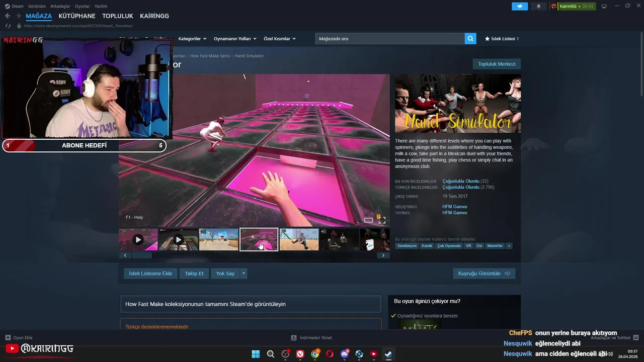Click İstek Listesine Ekle button
This screenshot has width=644, height=362.
pos(150,274)
